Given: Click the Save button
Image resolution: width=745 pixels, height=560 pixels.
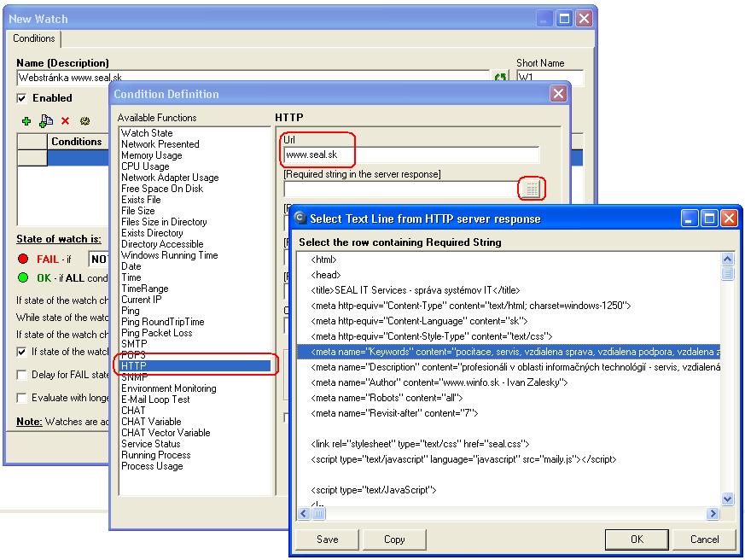Looking at the screenshot, I should point(328,539).
